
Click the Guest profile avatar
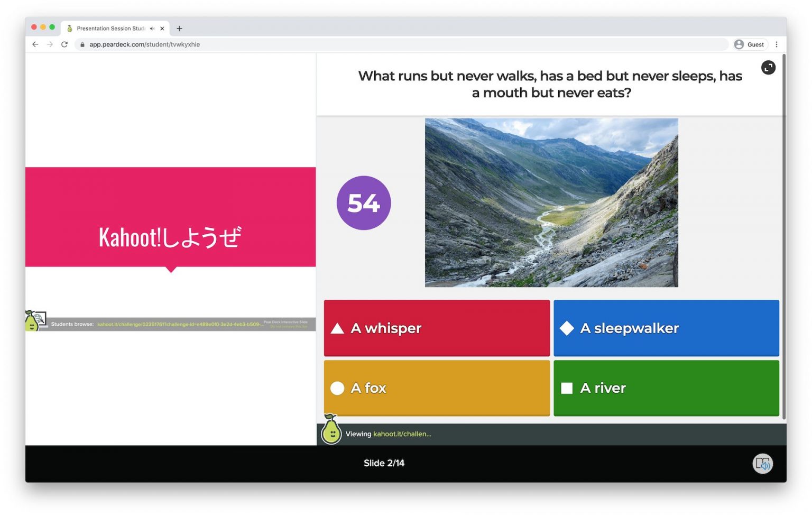(739, 44)
